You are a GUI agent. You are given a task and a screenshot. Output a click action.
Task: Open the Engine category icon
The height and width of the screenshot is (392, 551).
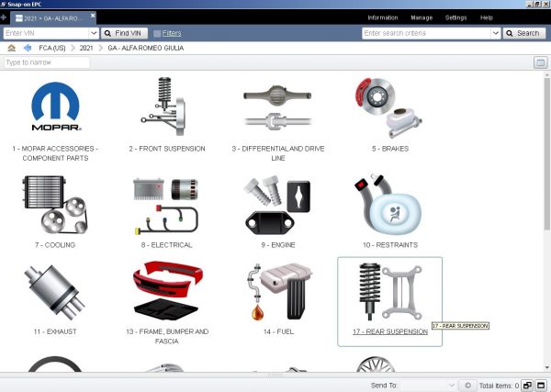(x=277, y=205)
